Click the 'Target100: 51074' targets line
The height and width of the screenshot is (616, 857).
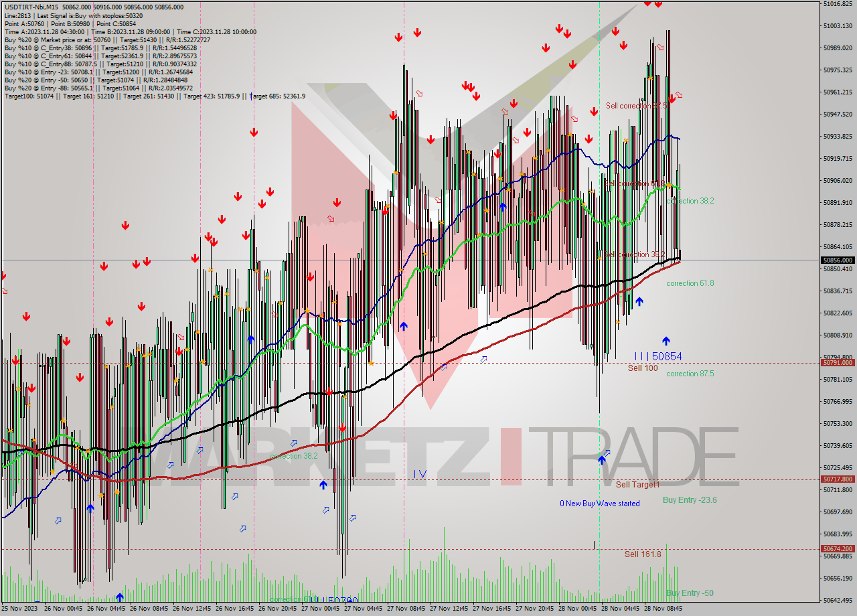(155, 96)
